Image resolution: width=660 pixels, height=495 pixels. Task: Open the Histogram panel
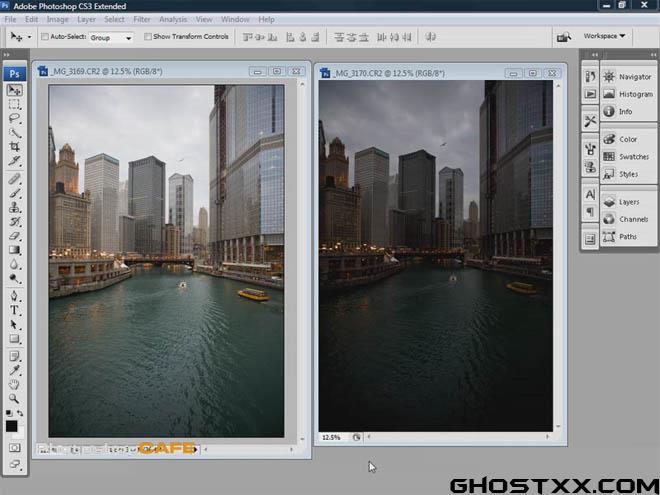(628, 94)
